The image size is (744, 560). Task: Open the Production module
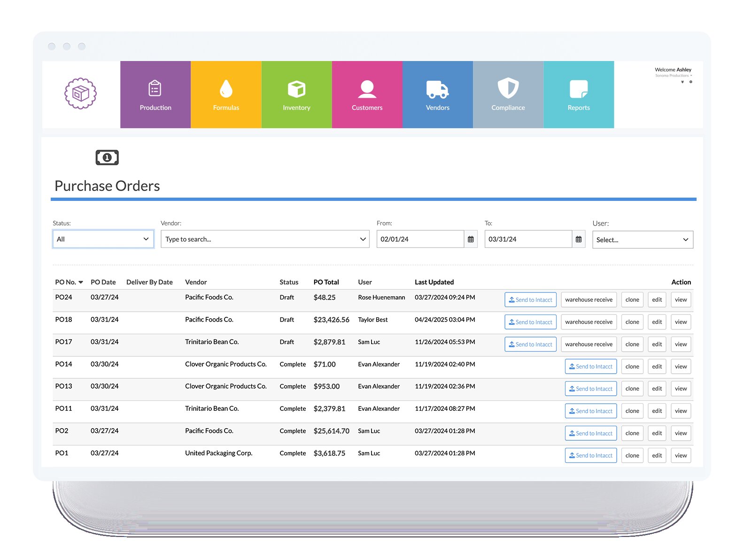point(155,95)
